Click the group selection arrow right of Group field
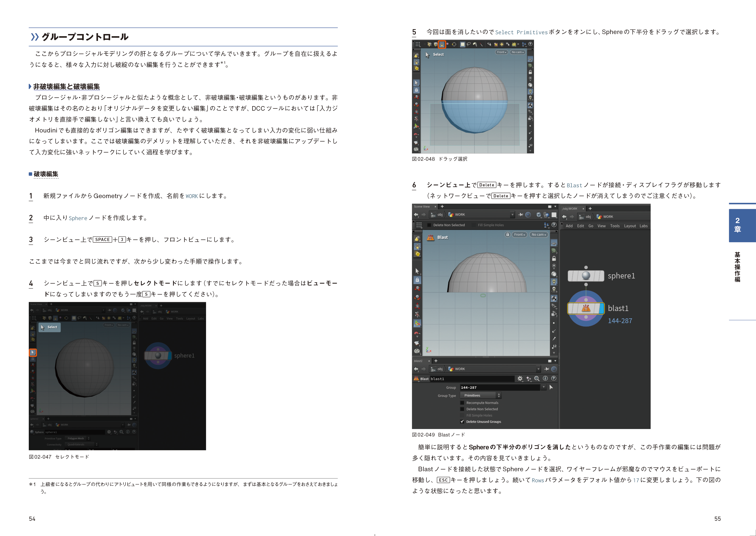This screenshot has height=536, width=756. 551,387
